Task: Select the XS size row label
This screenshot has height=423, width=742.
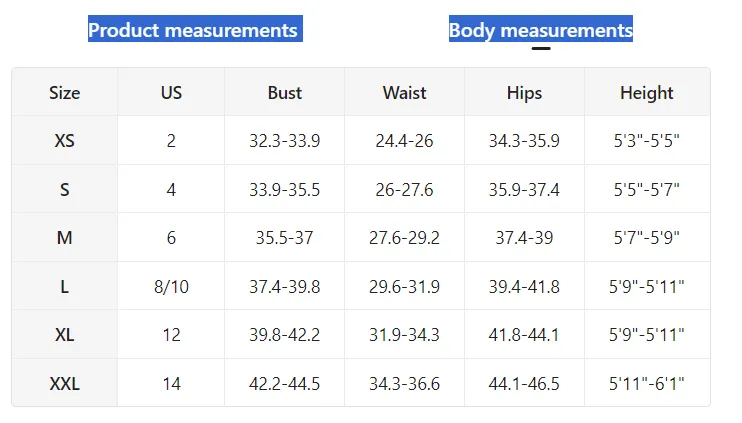Action: [64, 141]
